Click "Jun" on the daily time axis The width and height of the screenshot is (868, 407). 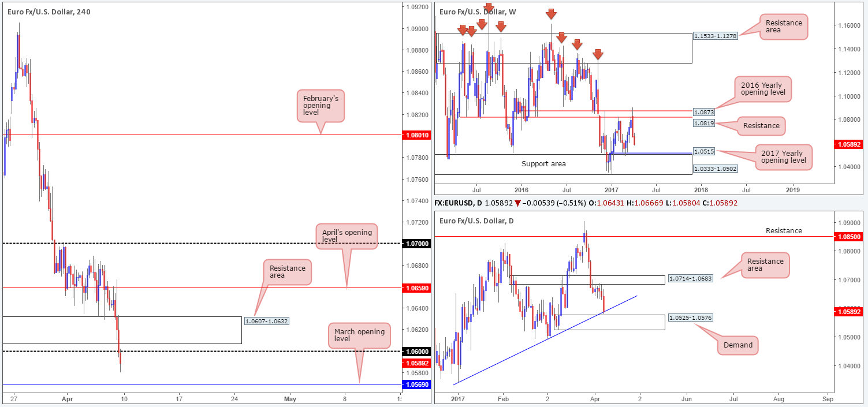click(x=687, y=398)
